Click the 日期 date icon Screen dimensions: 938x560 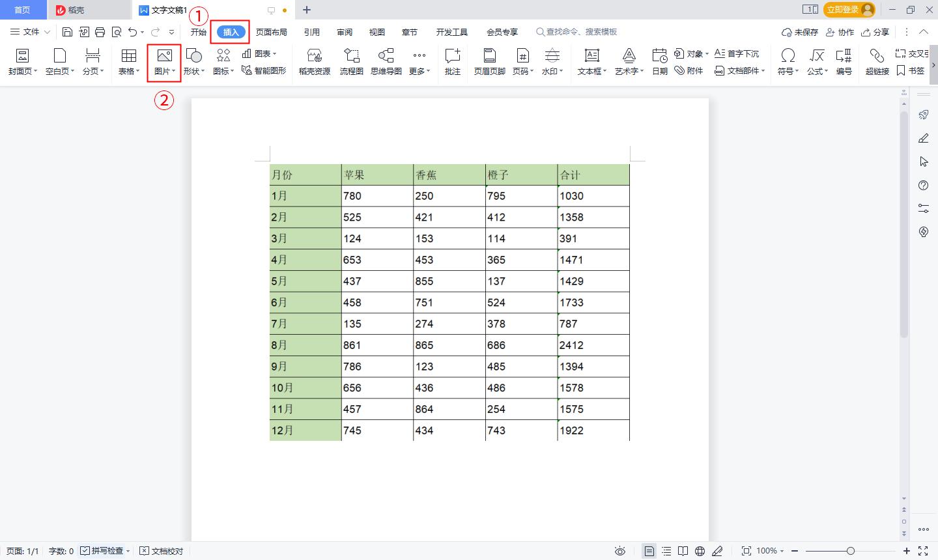[659, 62]
